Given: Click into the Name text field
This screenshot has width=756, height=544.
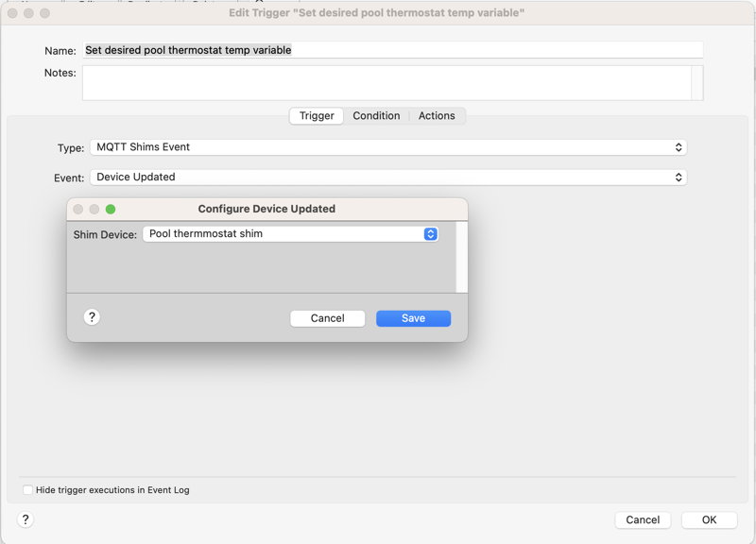Looking at the screenshot, I should 393,50.
